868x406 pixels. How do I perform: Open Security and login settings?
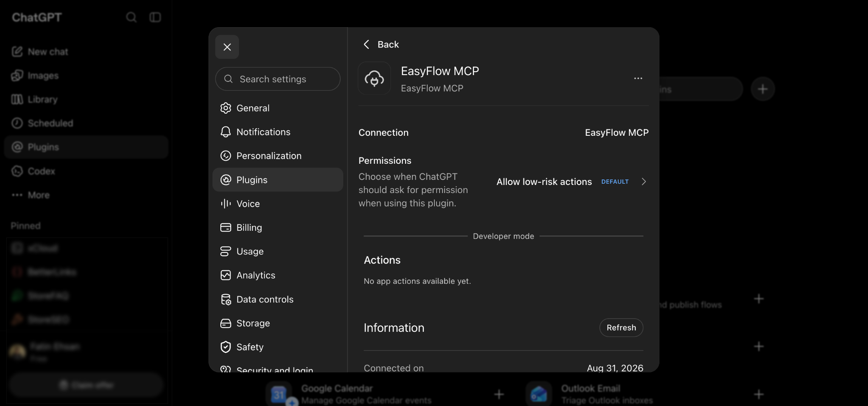[x=278, y=368]
